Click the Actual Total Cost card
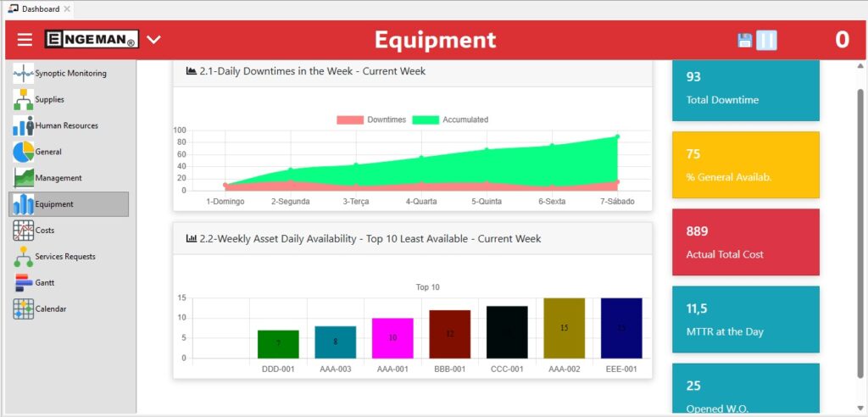The width and height of the screenshot is (868, 417). pyautogui.click(x=745, y=243)
